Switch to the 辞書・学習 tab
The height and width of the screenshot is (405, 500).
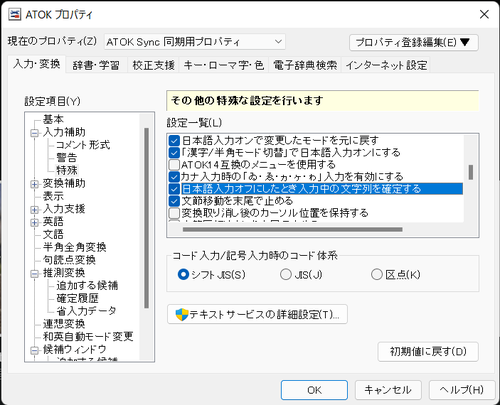click(x=96, y=65)
